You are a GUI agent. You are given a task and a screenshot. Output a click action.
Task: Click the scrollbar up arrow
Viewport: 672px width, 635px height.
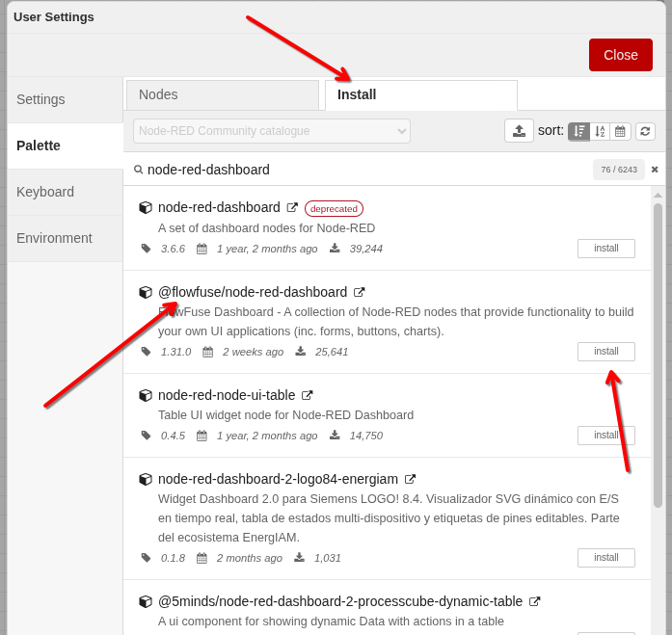point(658,196)
